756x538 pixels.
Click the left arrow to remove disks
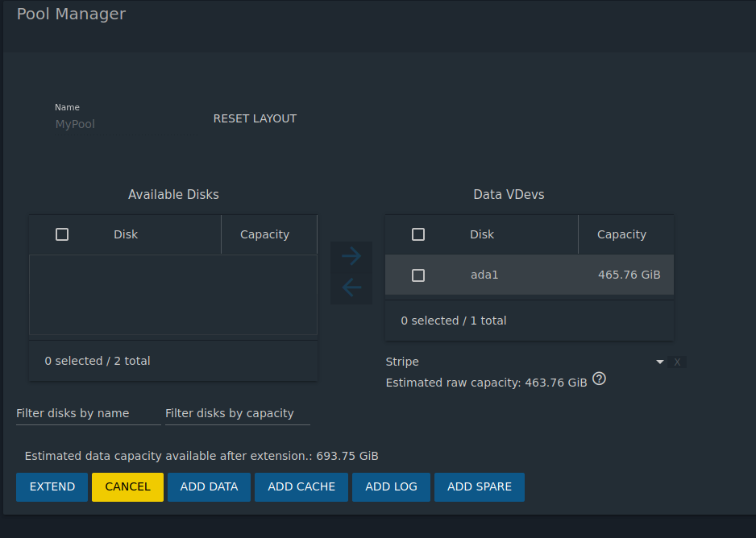tap(351, 288)
